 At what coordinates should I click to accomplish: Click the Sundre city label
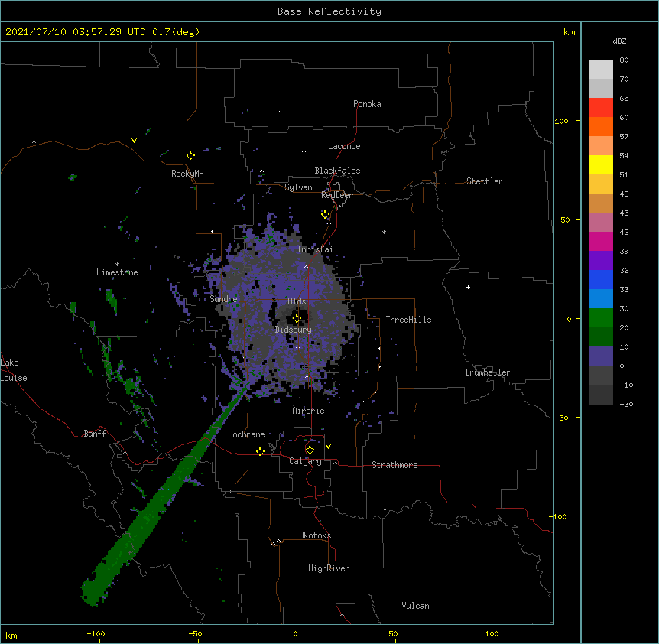click(x=223, y=299)
